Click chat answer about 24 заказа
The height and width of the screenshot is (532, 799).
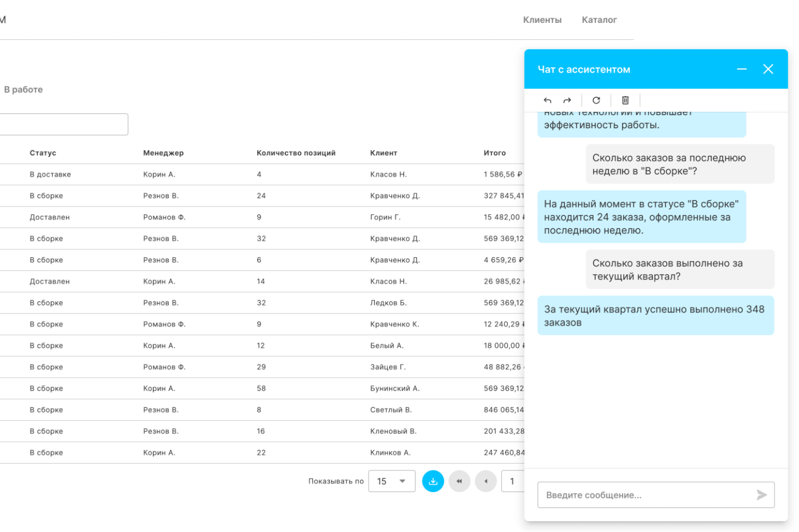[x=641, y=217]
